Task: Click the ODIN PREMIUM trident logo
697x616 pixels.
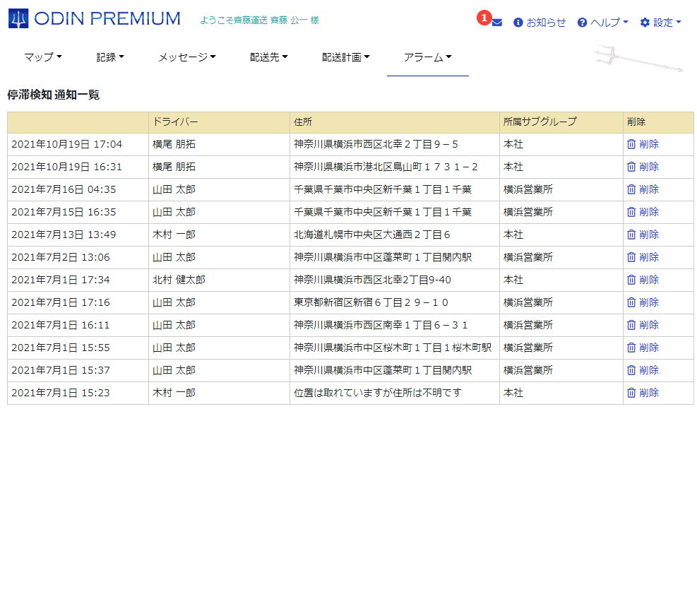Action: [x=18, y=18]
